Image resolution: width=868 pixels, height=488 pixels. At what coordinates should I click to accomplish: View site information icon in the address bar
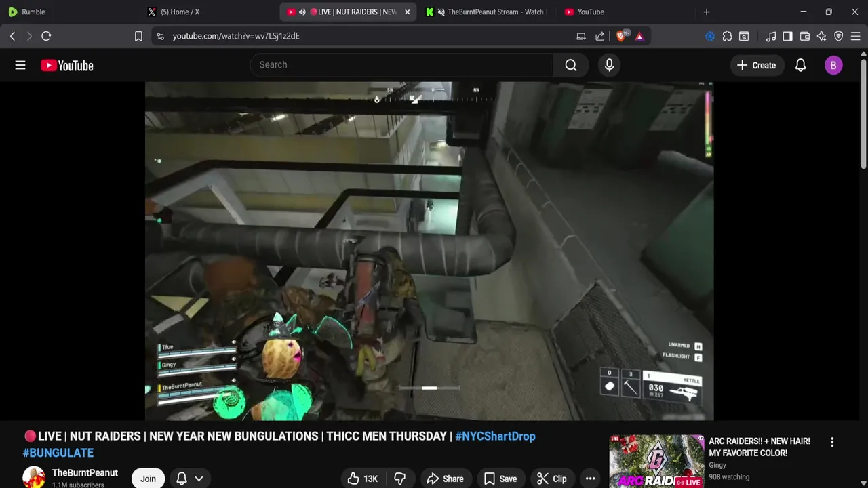point(160,36)
